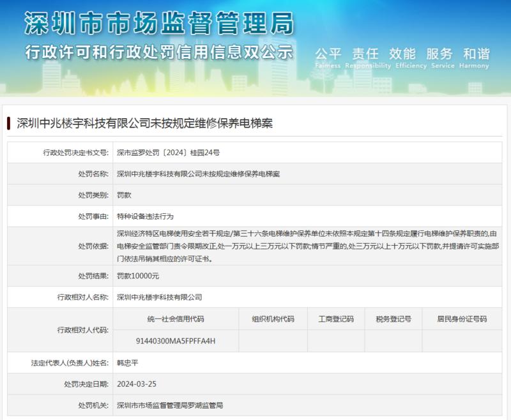Select the credit code 91440300MA5FPFFA4H

pyautogui.click(x=176, y=341)
